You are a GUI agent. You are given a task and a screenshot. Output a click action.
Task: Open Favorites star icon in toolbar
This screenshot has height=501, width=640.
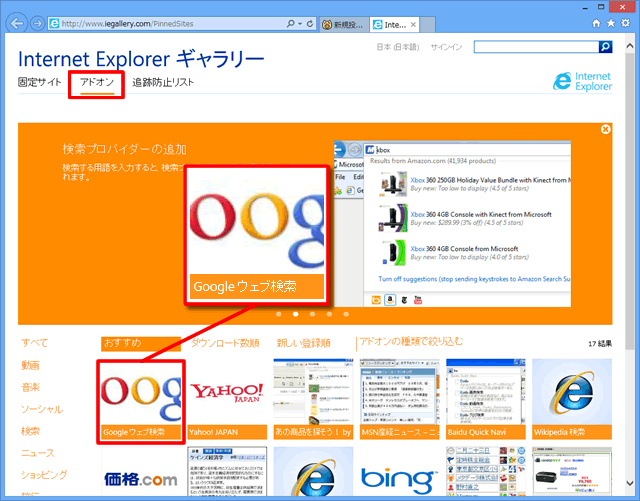612,22
